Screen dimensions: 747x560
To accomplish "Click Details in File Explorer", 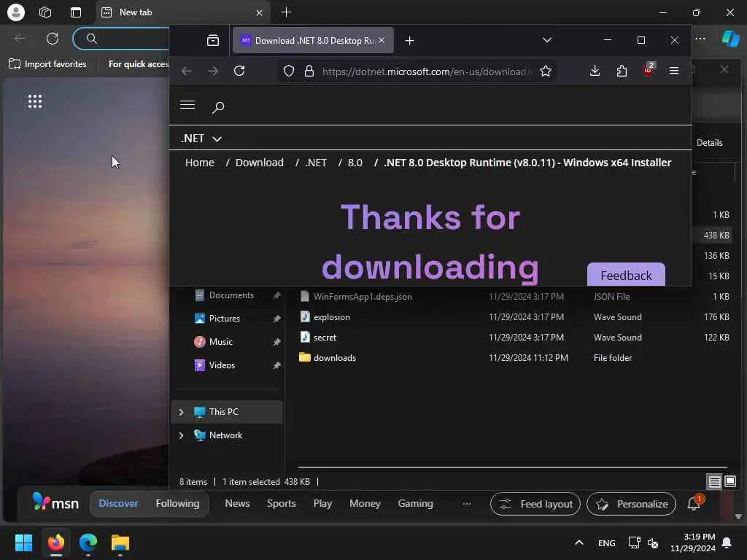I will click(709, 143).
